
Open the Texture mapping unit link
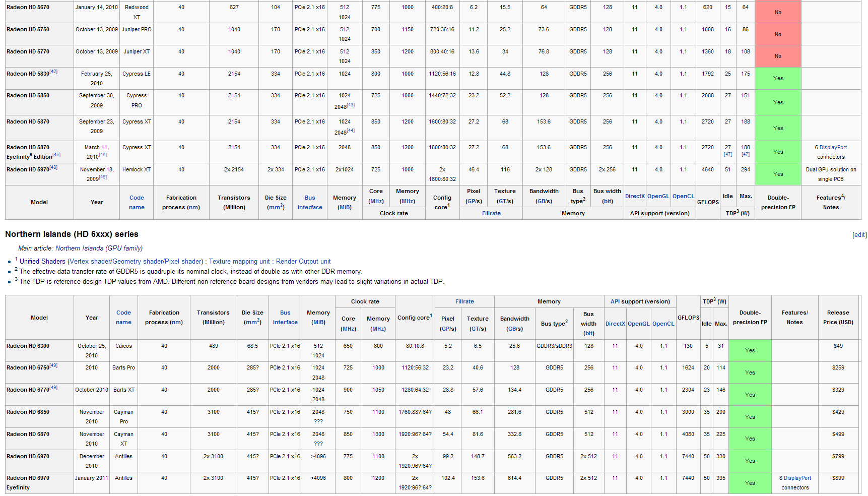[x=239, y=261]
